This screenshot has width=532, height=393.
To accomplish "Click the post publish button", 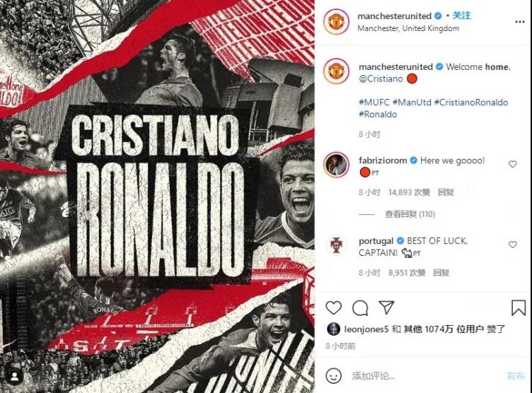I will [x=515, y=376].
